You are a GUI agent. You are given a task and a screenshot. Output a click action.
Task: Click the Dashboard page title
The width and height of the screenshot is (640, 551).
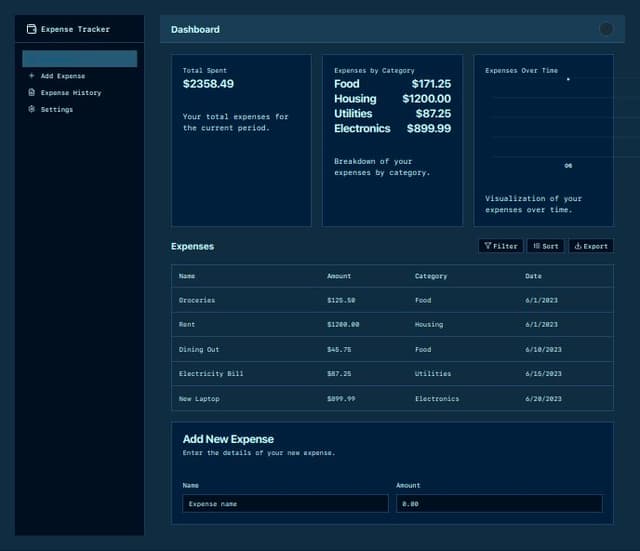click(x=195, y=29)
